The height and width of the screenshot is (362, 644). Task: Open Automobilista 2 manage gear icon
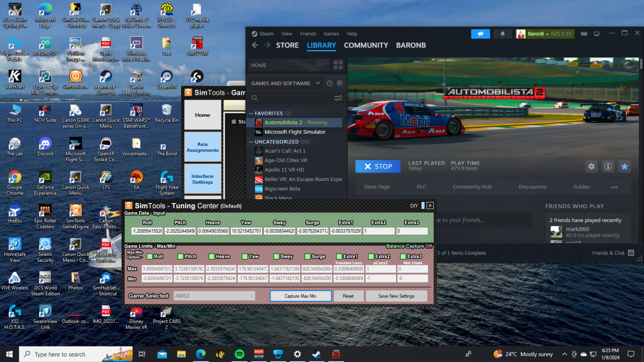pyautogui.click(x=591, y=167)
